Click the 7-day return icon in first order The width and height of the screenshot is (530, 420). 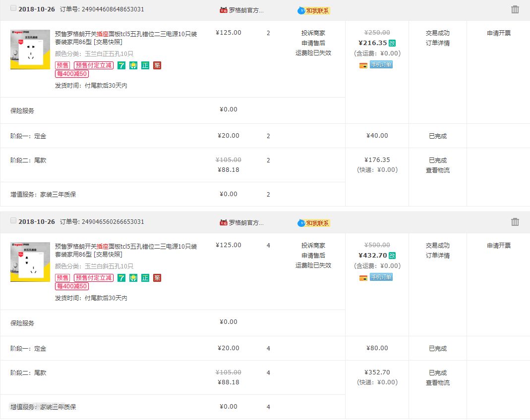tap(121, 65)
